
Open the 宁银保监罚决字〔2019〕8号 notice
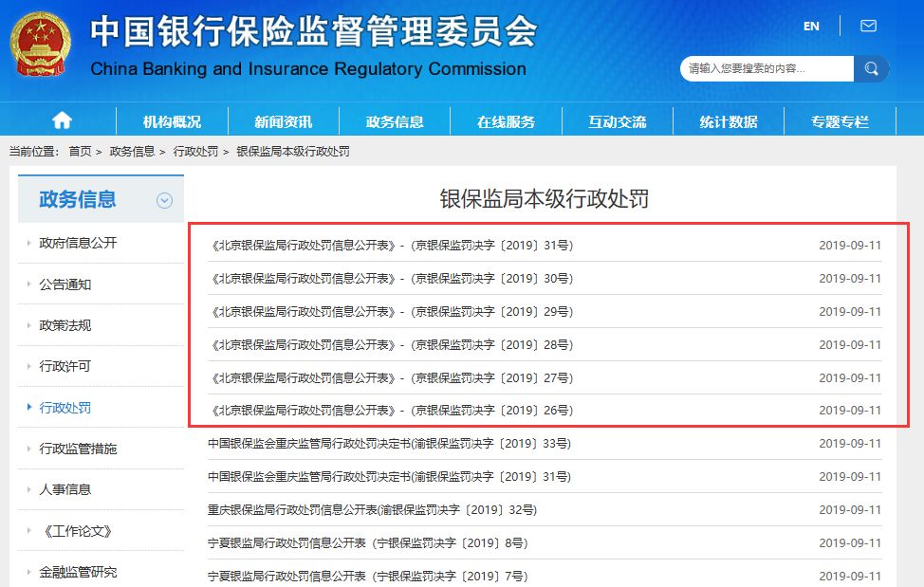point(368,542)
